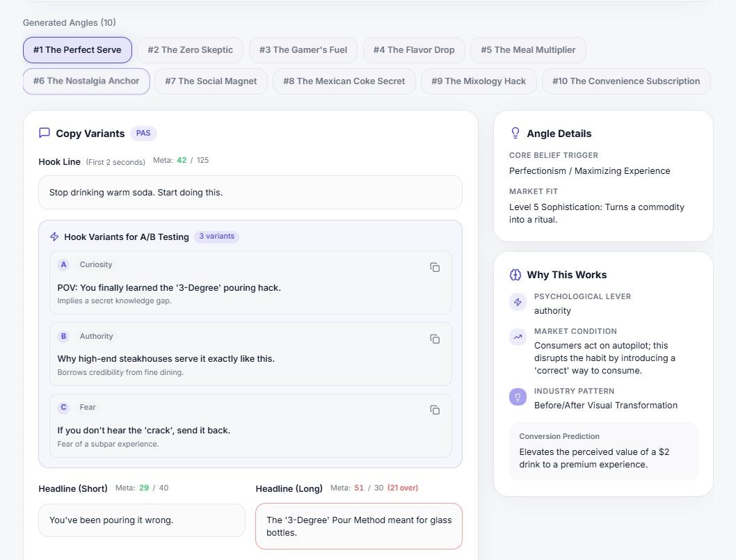The image size is (736, 560).
Task: Click the PAS framework badge
Action: tap(143, 134)
